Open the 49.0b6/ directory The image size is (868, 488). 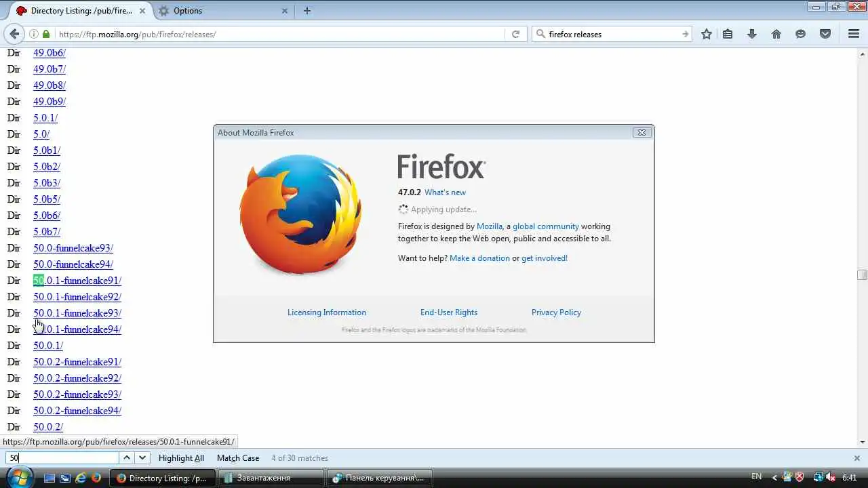click(x=50, y=53)
